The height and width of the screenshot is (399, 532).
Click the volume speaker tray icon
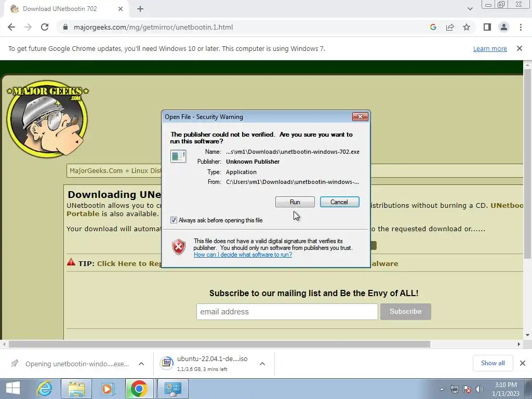[480, 389]
